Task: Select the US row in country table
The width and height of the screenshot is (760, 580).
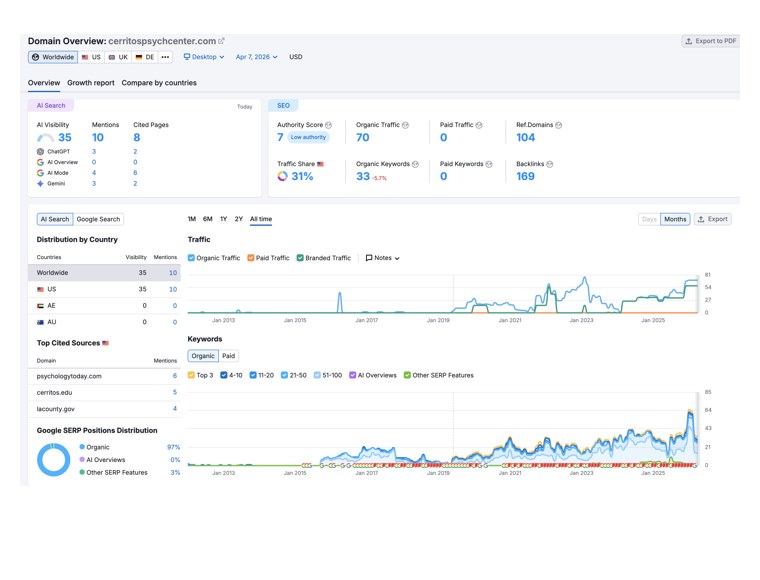Action: (x=104, y=289)
